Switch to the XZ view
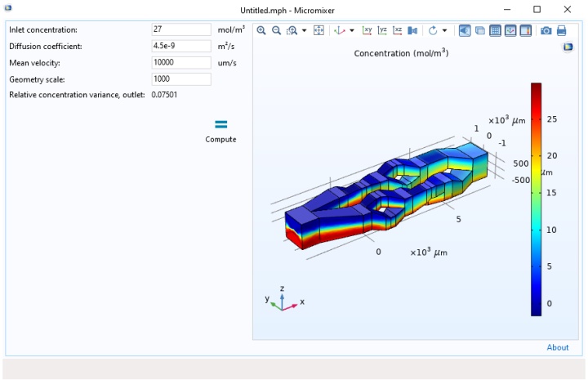 point(397,30)
